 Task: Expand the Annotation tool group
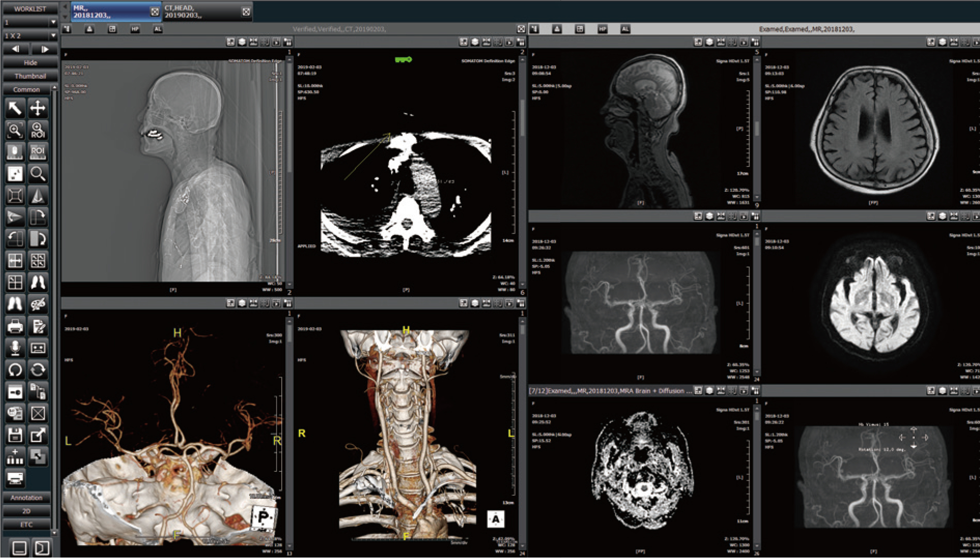coord(26,497)
